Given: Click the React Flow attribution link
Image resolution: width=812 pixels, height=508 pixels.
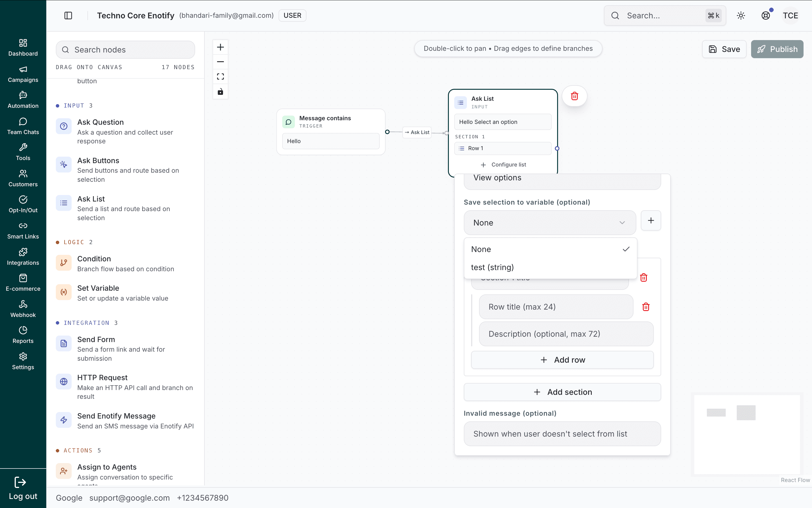Looking at the screenshot, I should coord(795,480).
